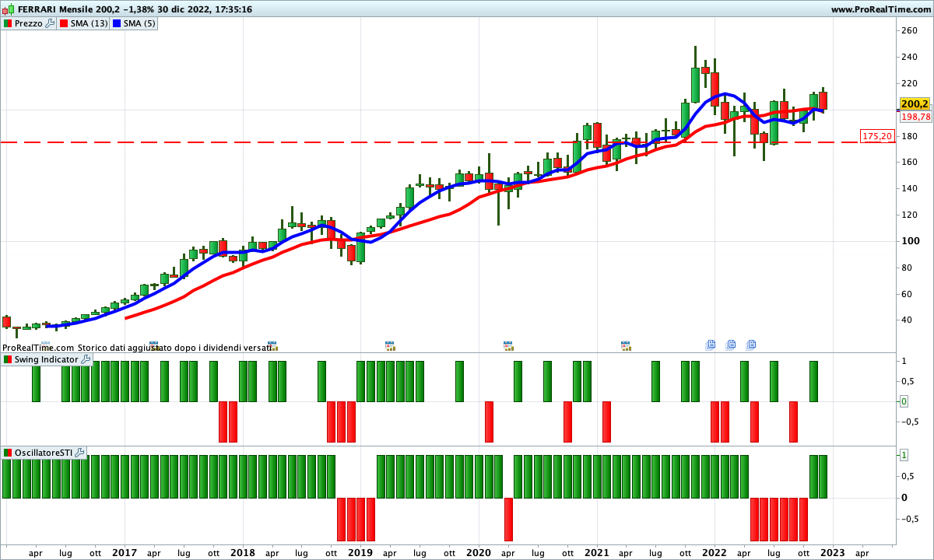Select the Swing Indicator panel label
This screenshot has height=560, width=934.
[47, 359]
